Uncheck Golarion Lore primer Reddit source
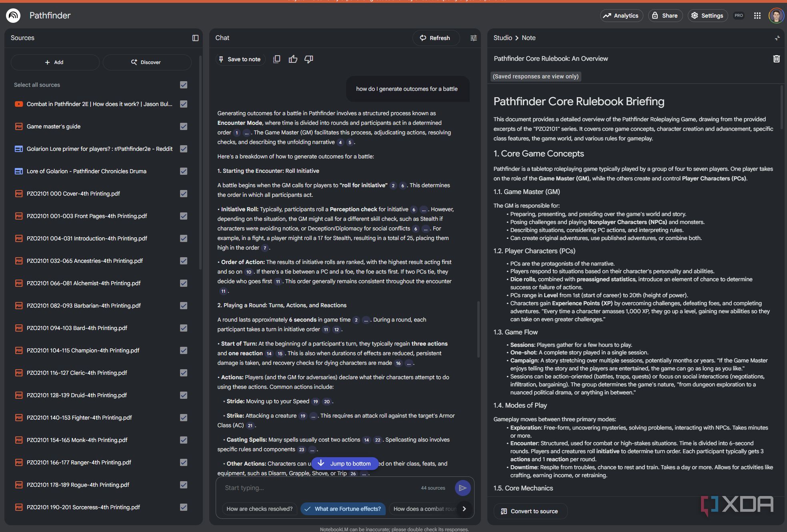 click(x=184, y=149)
